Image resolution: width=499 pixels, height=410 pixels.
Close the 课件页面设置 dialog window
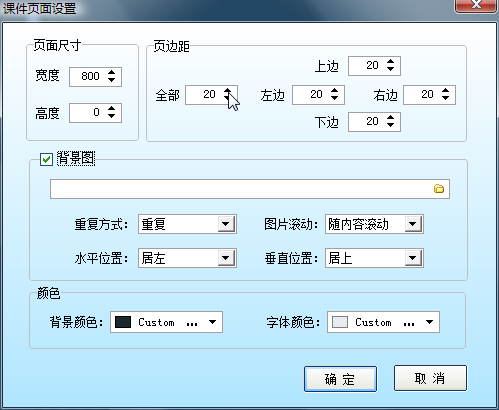point(476,5)
